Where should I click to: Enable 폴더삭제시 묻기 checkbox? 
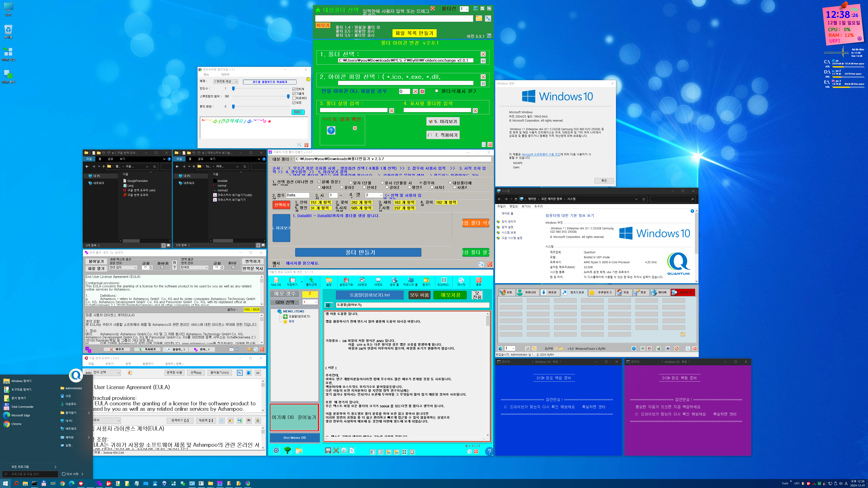click(436, 91)
